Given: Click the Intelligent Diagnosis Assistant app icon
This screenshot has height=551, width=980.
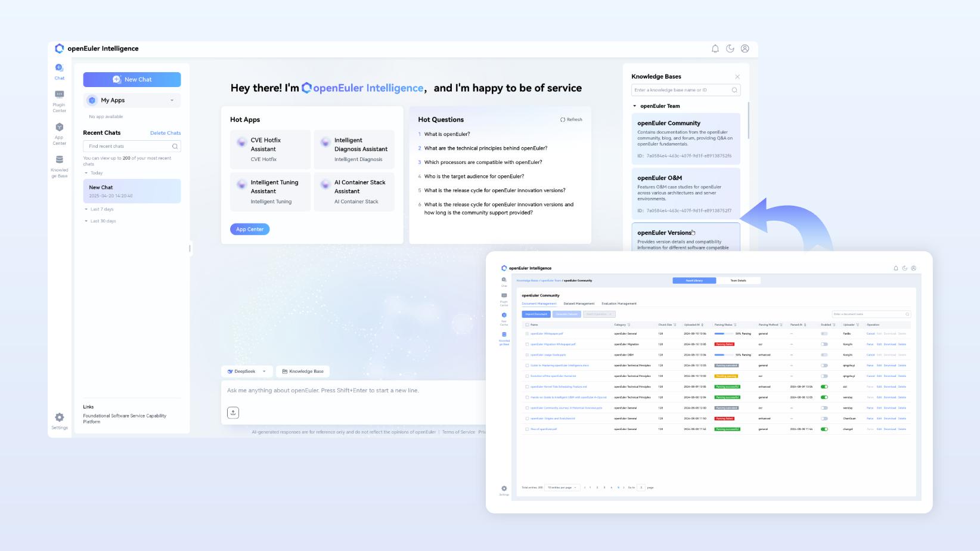Looking at the screenshot, I should click(x=325, y=142).
